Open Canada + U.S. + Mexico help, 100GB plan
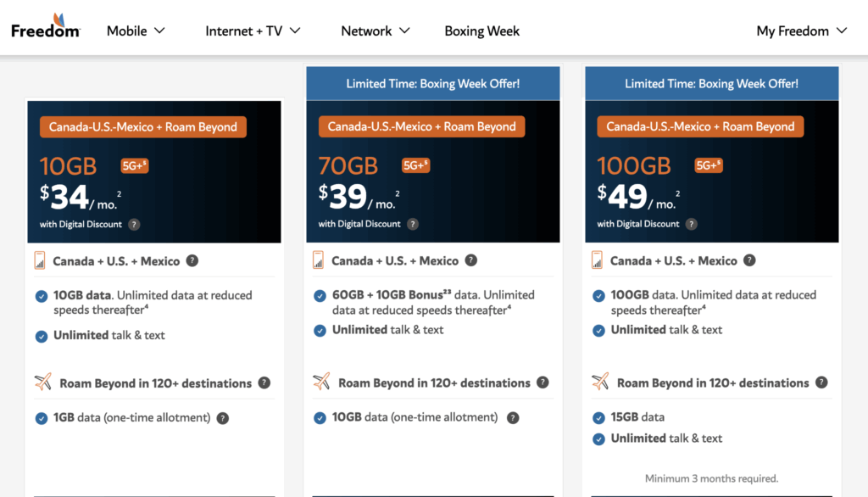868x497 pixels. point(749,260)
